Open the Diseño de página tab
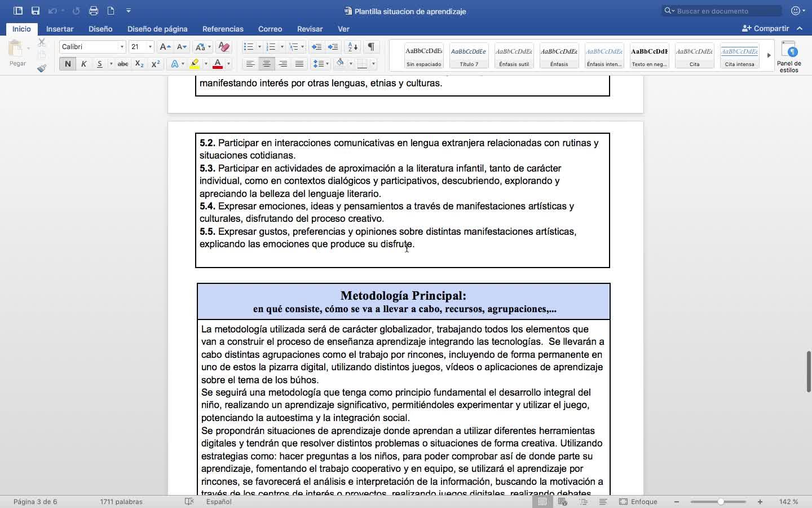 [x=157, y=29]
